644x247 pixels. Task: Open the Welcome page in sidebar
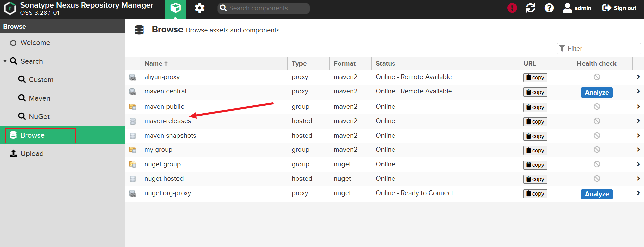click(35, 43)
